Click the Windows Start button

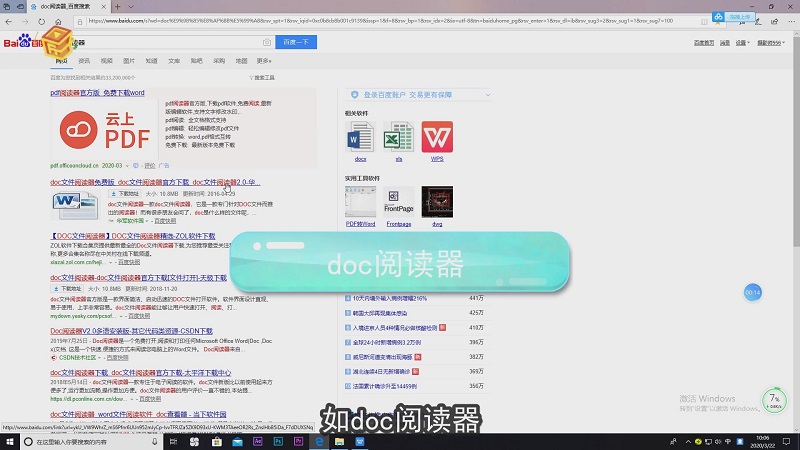click(x=8, y=441)
